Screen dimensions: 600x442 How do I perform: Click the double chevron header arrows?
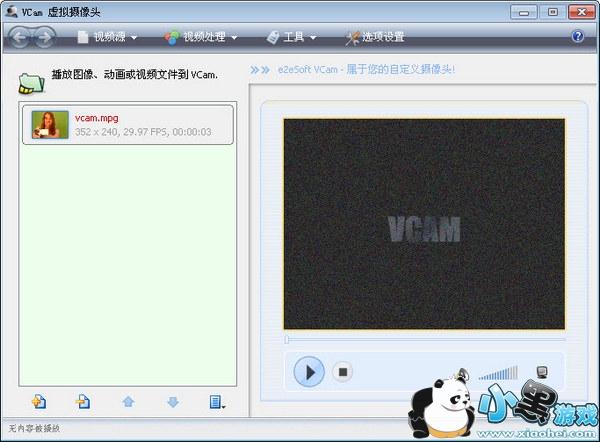(x=260, y=70)
